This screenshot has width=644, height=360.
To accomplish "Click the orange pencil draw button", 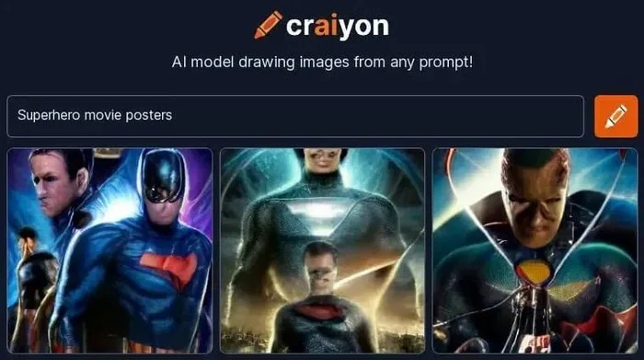I will click(x=616, y=116).
